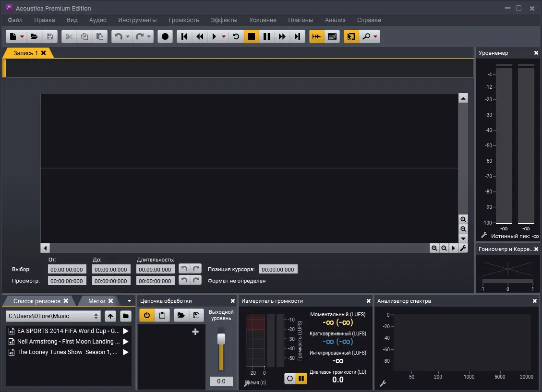This screenshot has width=542, height=392.
Task: Click the Save disk icon in toolbar
Action: [x=50, y=36]
